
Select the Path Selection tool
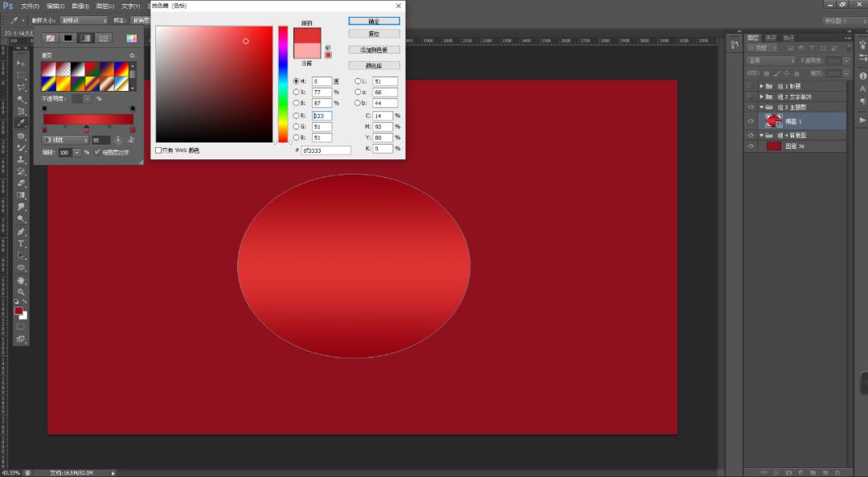[x=21, y=256]
